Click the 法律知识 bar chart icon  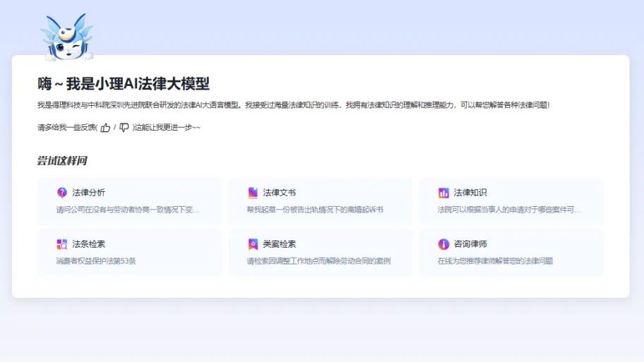pyautogui.click(x=444, y=193)
